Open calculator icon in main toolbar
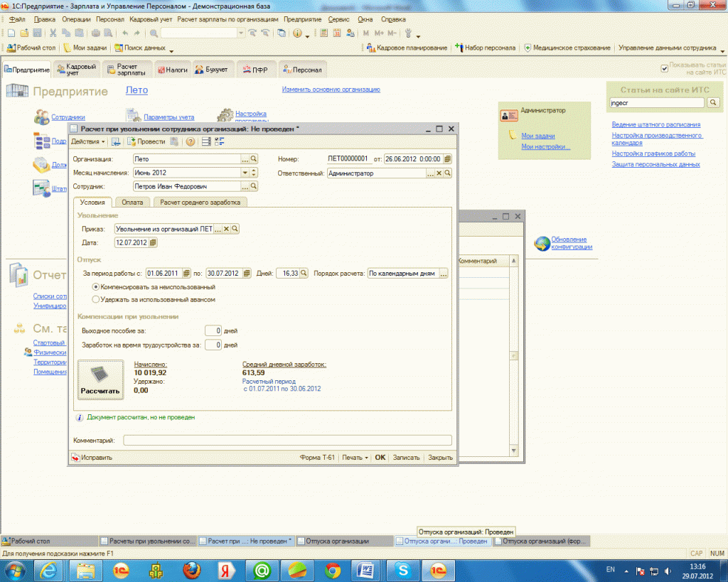 [323, 33]
